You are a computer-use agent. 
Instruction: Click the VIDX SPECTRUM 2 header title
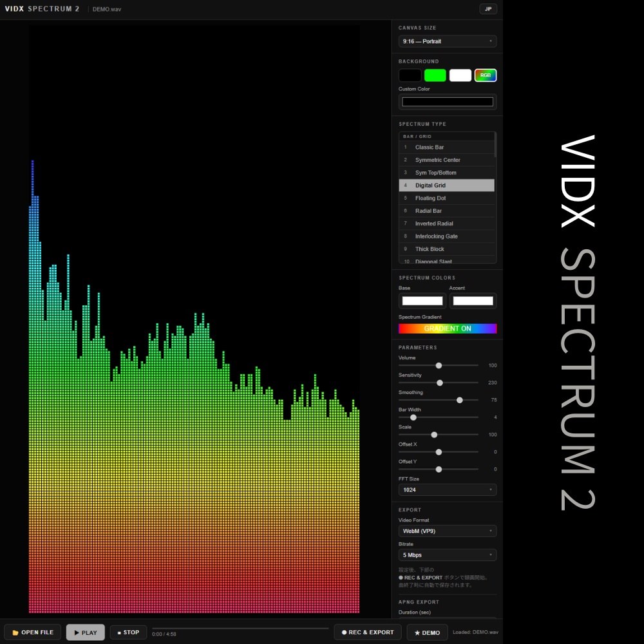(x=42, y=8)
